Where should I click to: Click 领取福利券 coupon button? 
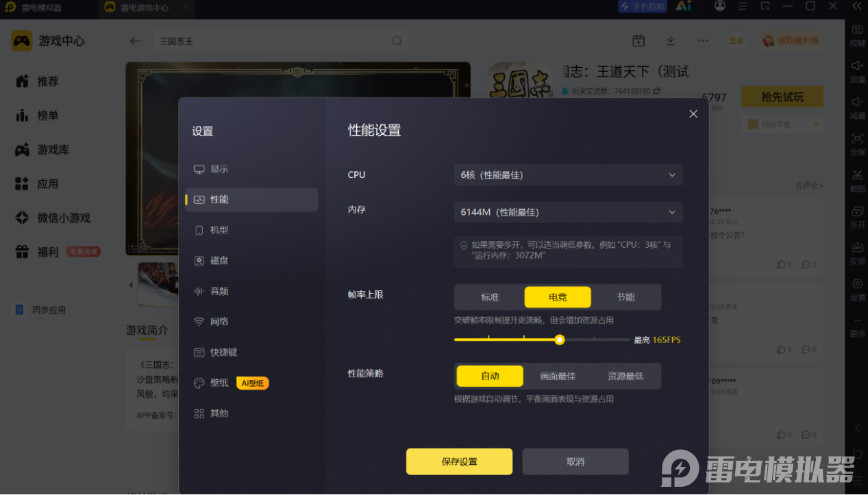(x=791, y=41)
